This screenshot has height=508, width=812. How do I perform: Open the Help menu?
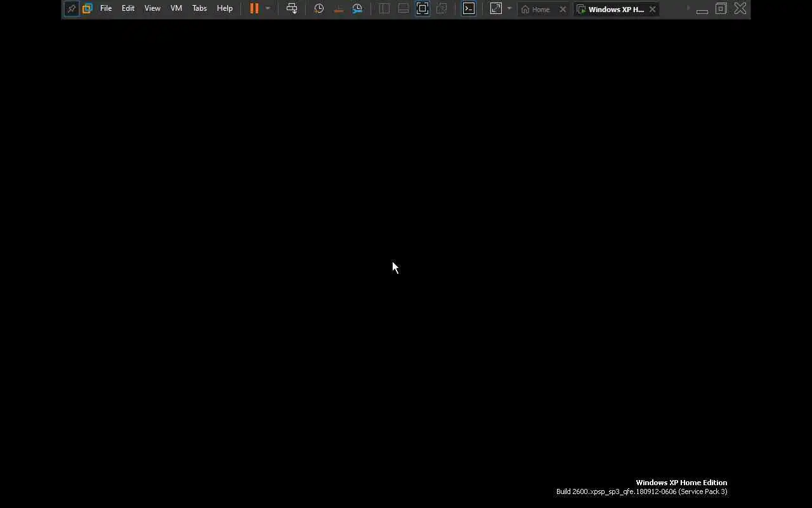225,9
